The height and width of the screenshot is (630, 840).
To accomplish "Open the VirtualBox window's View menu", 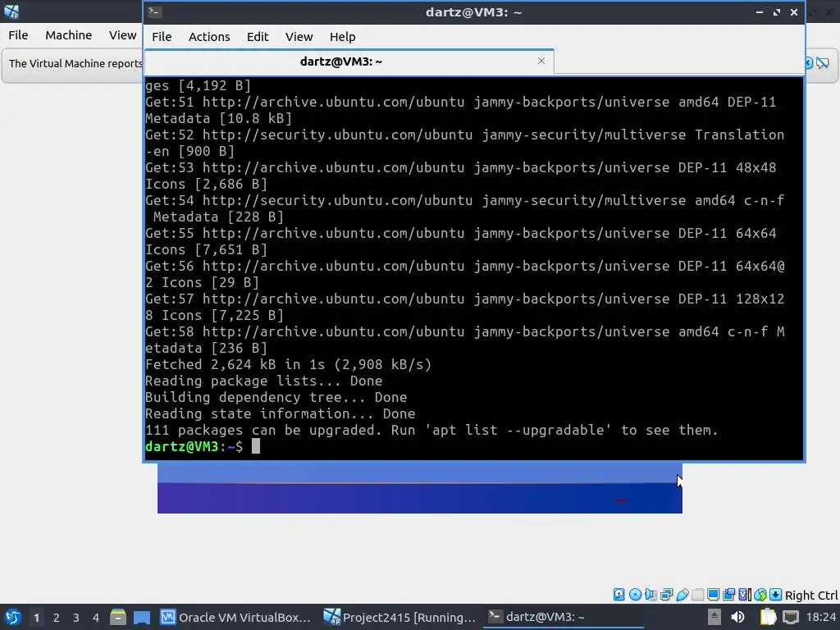I will pos(122,34).
